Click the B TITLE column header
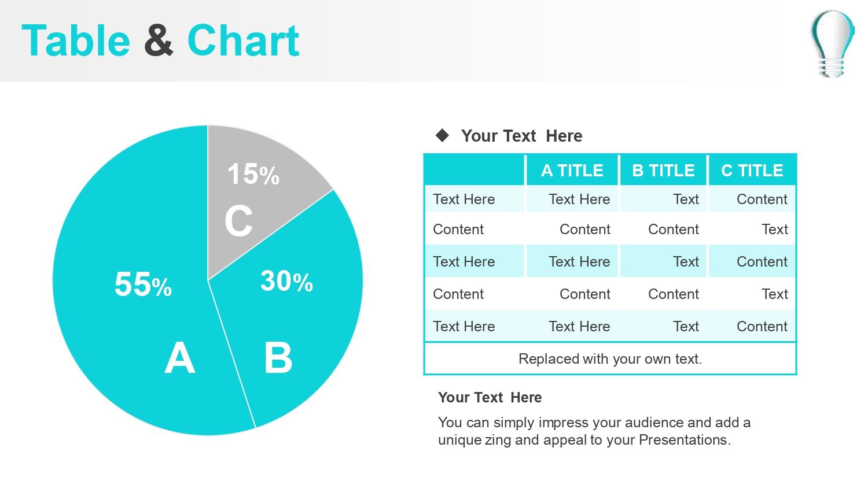The image size is (868, 488). tap(663, 171)
